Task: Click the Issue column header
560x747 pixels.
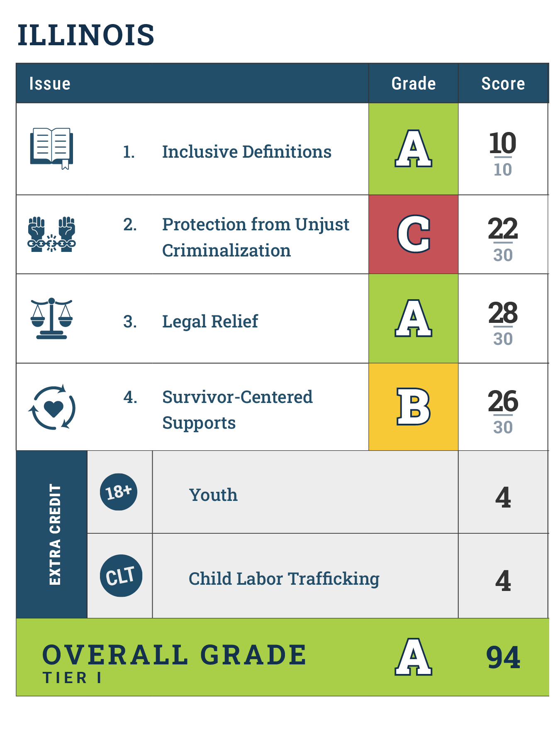Action: [50, 83]
